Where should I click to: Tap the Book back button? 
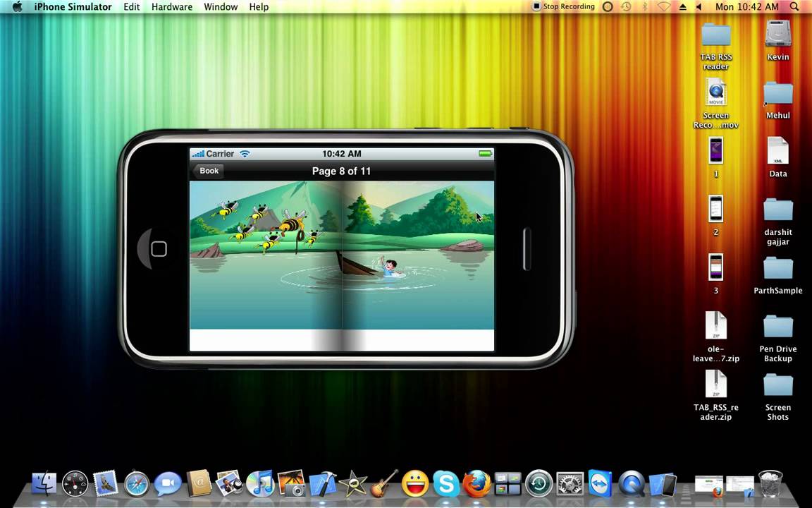(208, 171)
